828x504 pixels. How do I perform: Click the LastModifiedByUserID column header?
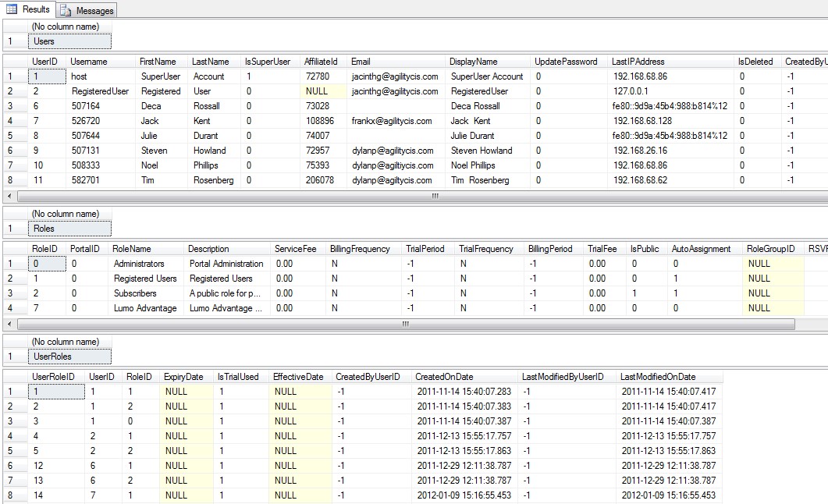point(567,377)
